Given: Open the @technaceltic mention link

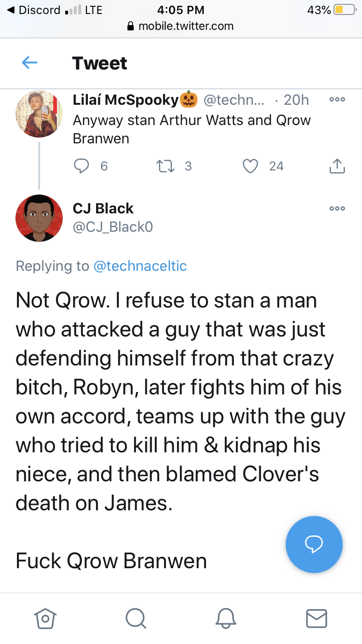Looking at the screenshot, I should point(139,266).
